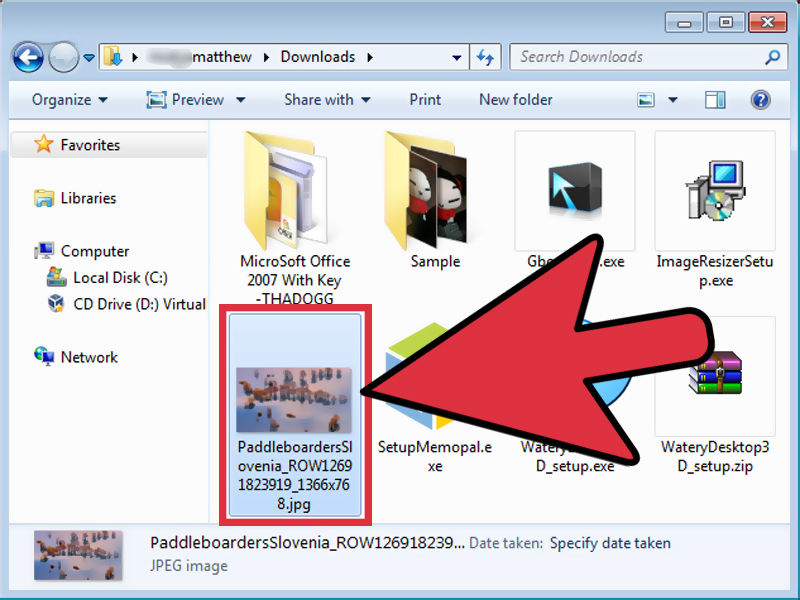Open the Organize menu
The height and width of the screenshot is (600, 800).
69,99
